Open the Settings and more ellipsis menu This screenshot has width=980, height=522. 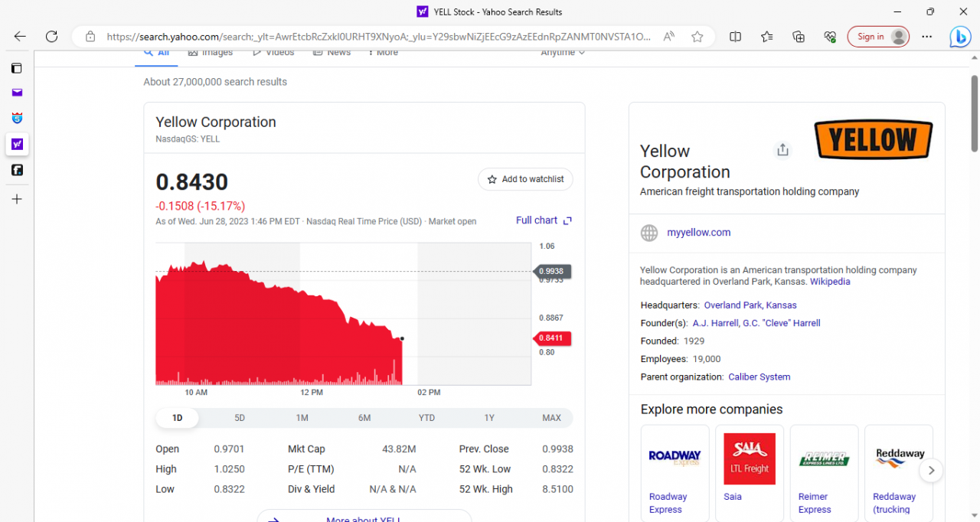[x=927, y=36]
